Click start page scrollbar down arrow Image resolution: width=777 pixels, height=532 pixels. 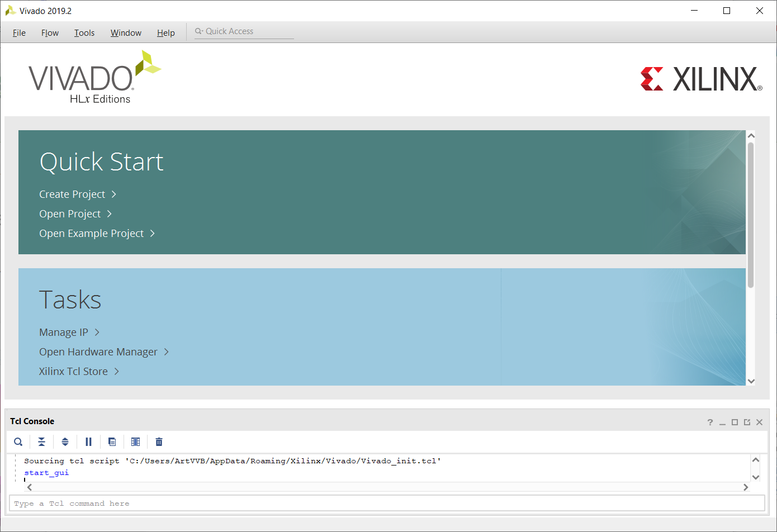[x=751, y=381]
